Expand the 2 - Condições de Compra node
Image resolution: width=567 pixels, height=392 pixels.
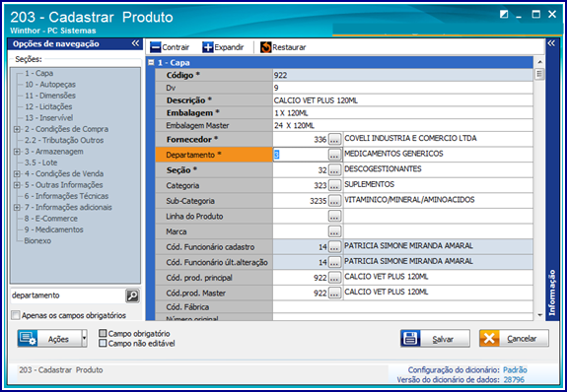pyautogui.click(x=17, y=129)
